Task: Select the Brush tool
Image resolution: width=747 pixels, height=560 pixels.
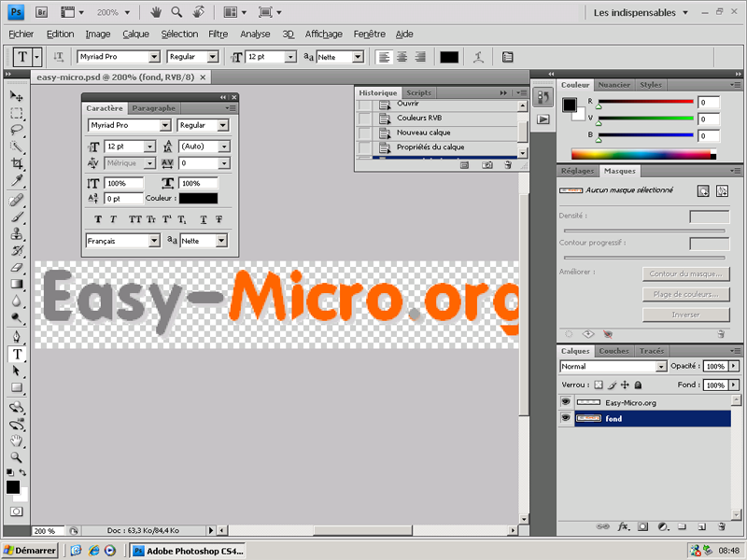Action: (17, 217)
